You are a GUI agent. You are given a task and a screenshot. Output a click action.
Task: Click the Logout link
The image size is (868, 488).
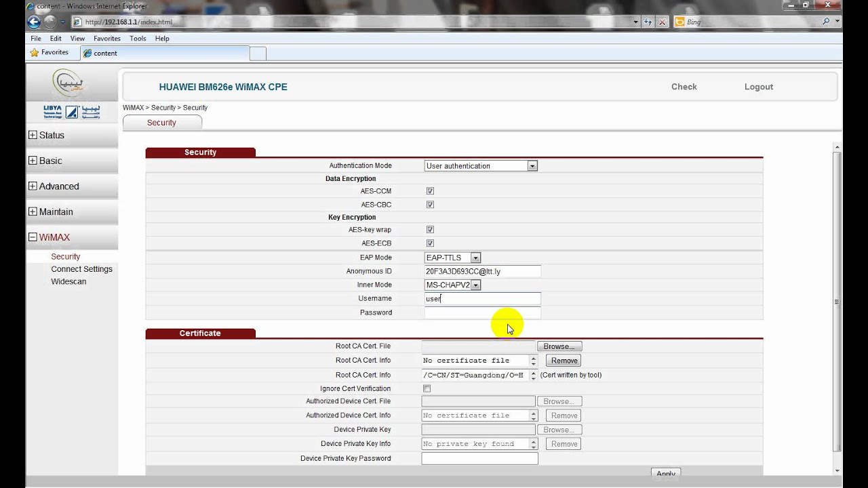pos(759,87)
